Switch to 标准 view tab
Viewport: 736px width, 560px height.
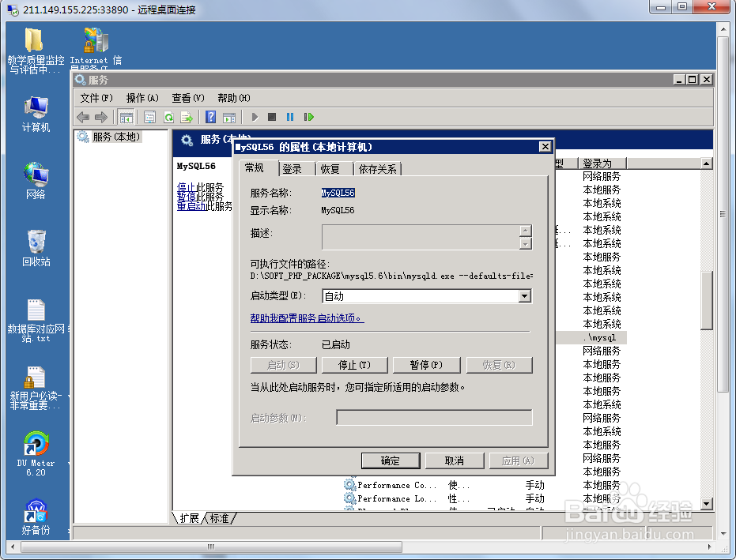pos(219,518)
